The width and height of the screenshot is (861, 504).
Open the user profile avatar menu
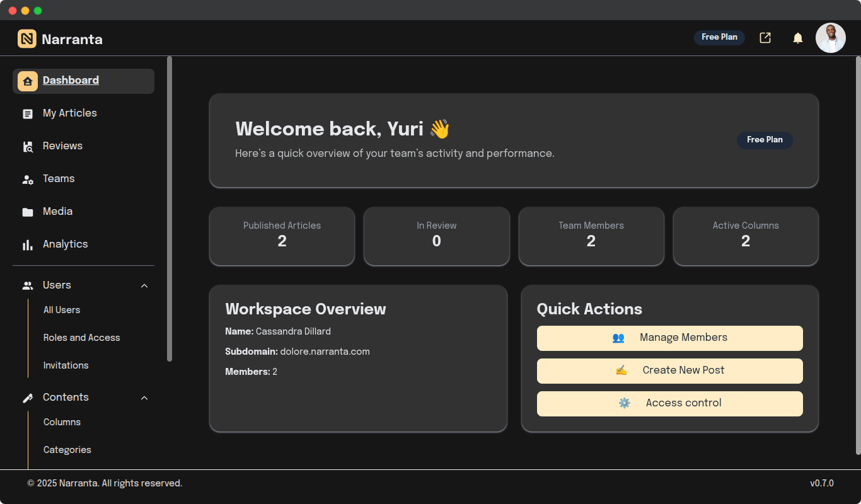pyautogui.click(x=830, y=38)
